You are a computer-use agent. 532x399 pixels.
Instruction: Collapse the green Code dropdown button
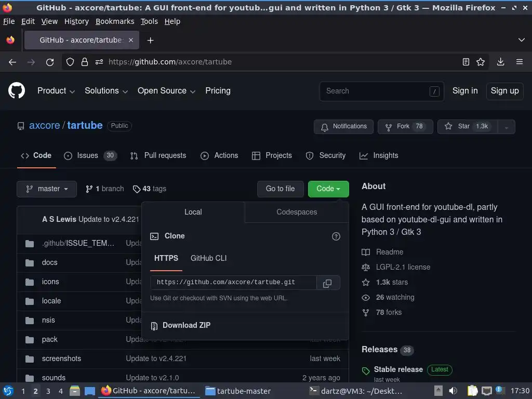tap(328, 189)
